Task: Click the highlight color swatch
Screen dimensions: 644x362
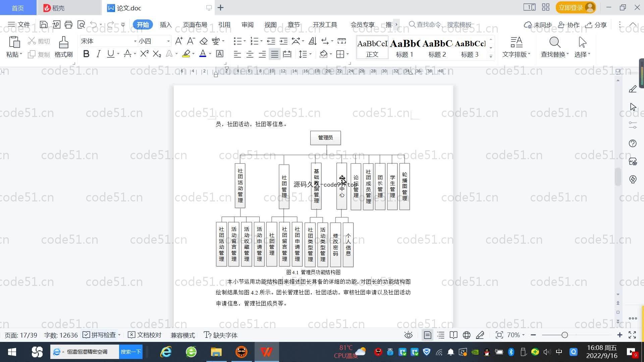Action: click(x=186, y=54)
